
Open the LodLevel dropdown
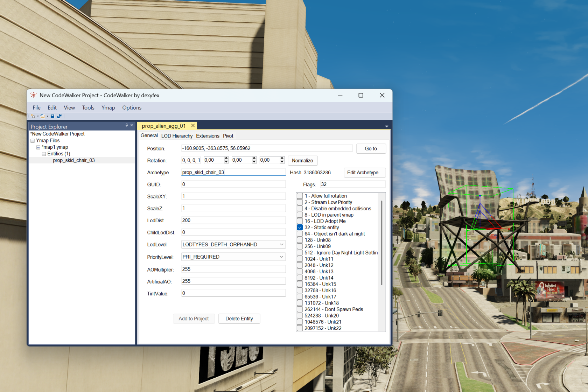[281, 245]
